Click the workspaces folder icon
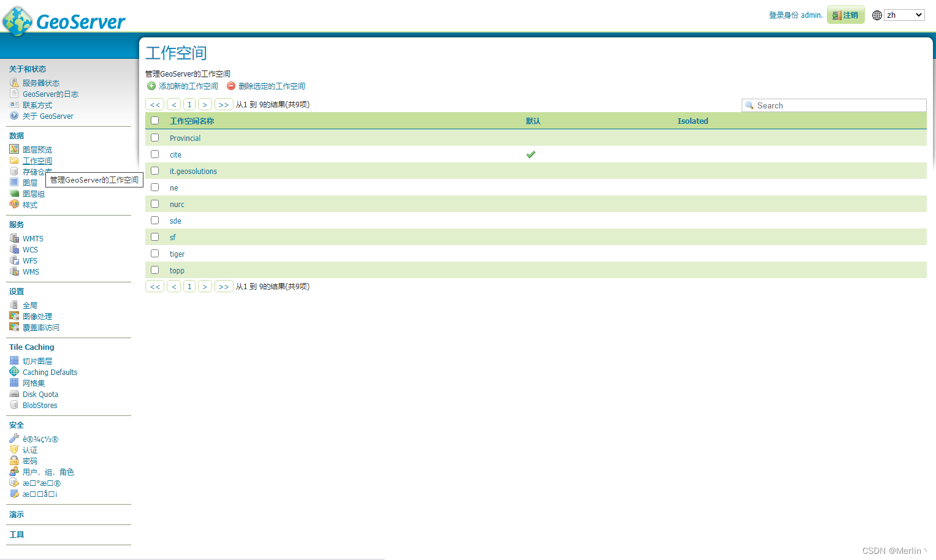The height and width of the screenshot is (560, 936). (14, 161)
